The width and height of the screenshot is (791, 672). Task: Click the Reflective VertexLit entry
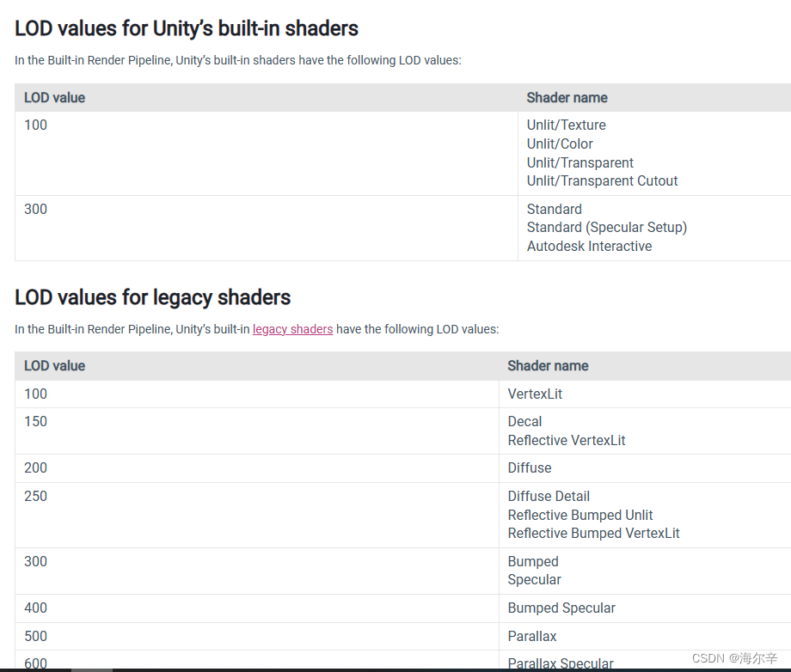click(x=566, y=441)
